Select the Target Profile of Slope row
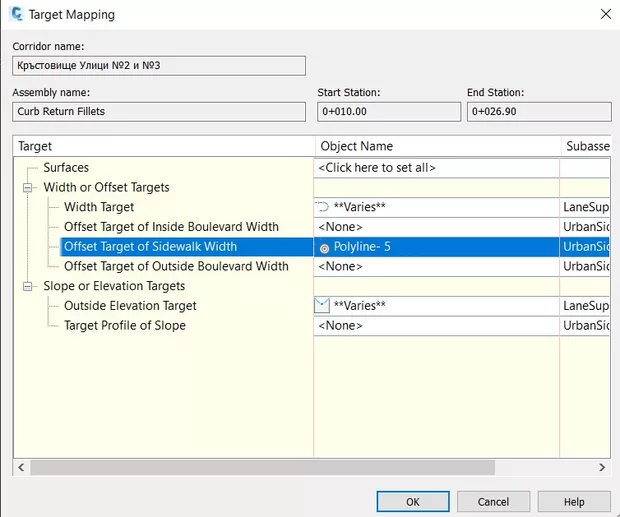The image size is (620, 517). [125, 326]
